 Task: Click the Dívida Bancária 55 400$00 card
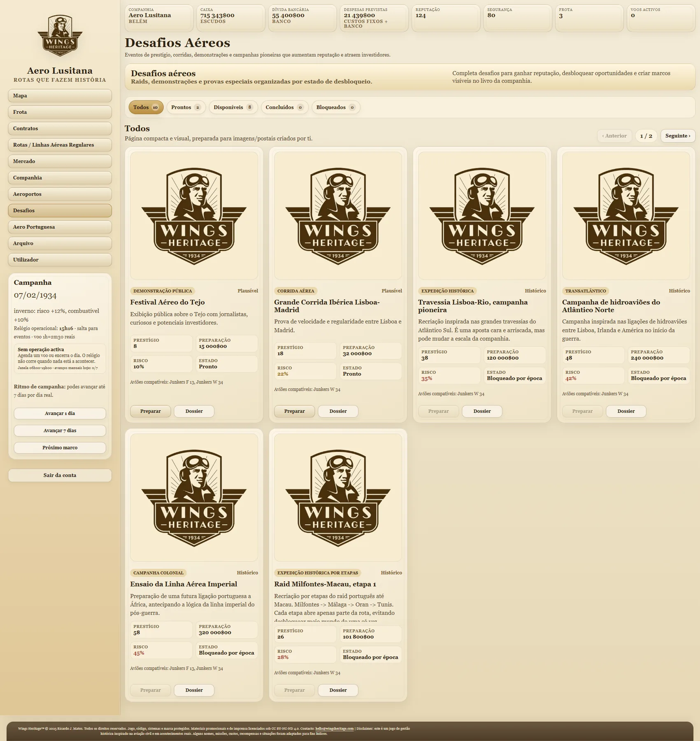coord(302,18)
